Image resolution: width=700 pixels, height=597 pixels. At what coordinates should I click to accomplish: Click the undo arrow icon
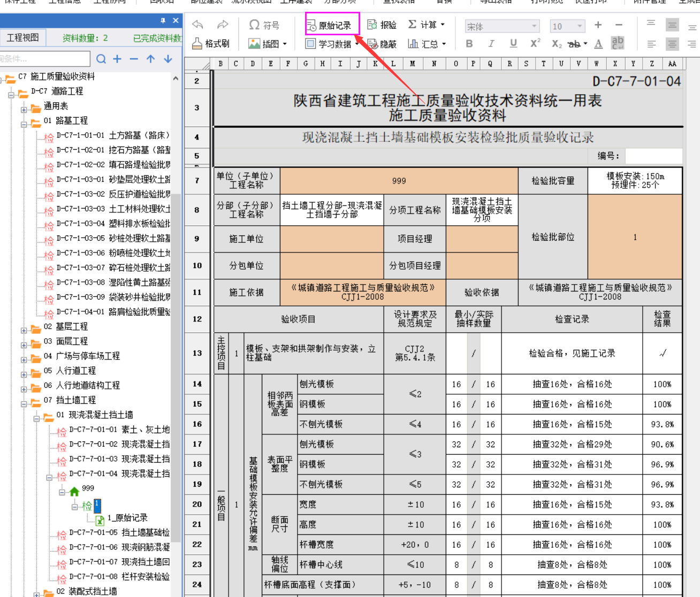point(197,25)
